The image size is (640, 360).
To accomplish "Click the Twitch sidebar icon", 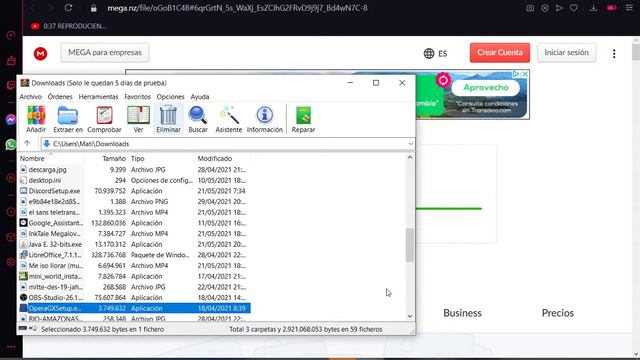I will 11,85.
